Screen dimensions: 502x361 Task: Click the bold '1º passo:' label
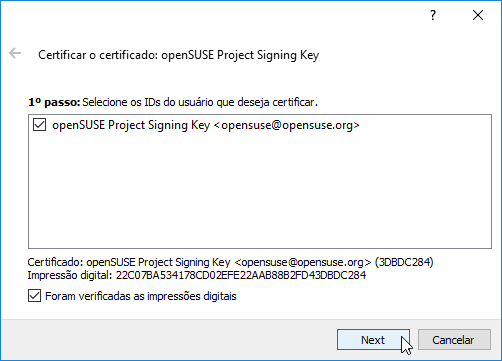click(54, 102)
